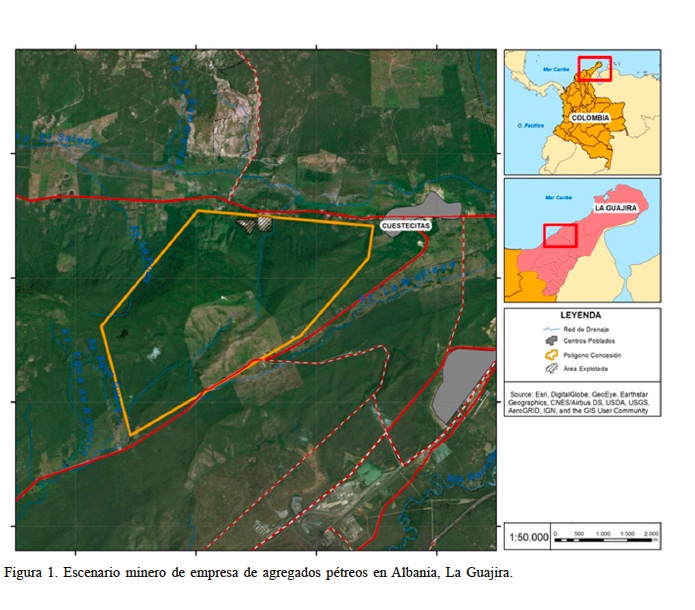The height and width of the screenshot is (610, 695).
Task: Select the CUESTECITAS label on the map
Action: tap(405, 226)
